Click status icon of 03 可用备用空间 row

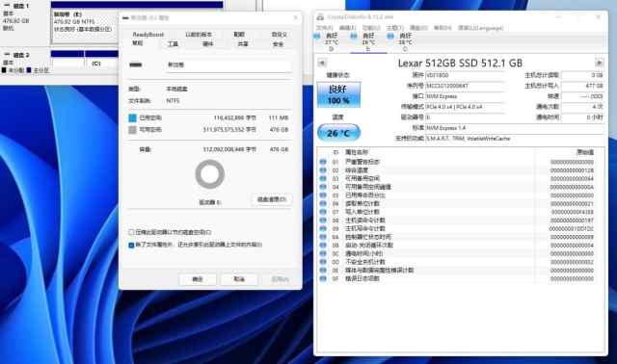point(323,178)
